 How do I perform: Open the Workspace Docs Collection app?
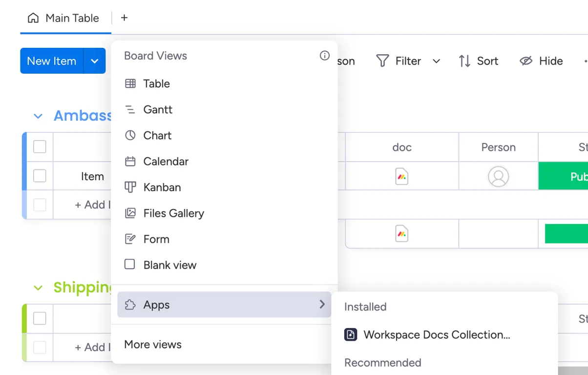point(436,334)
